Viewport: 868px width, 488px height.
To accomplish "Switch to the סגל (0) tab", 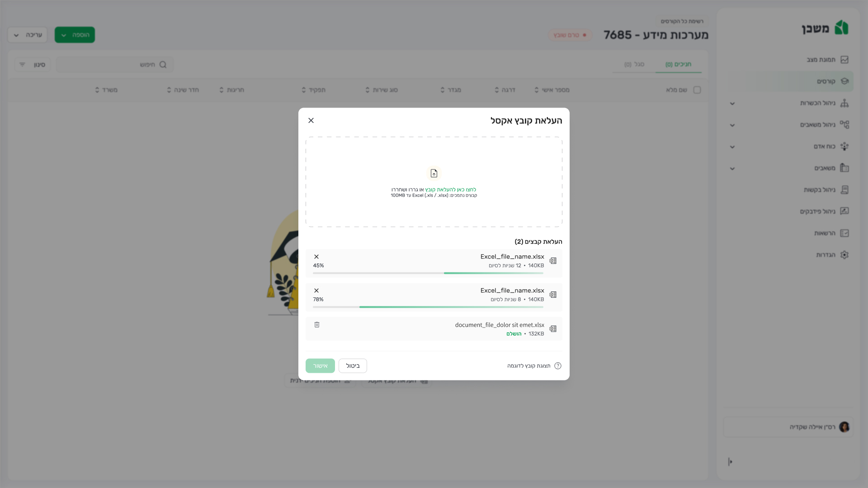I will 634,64.
